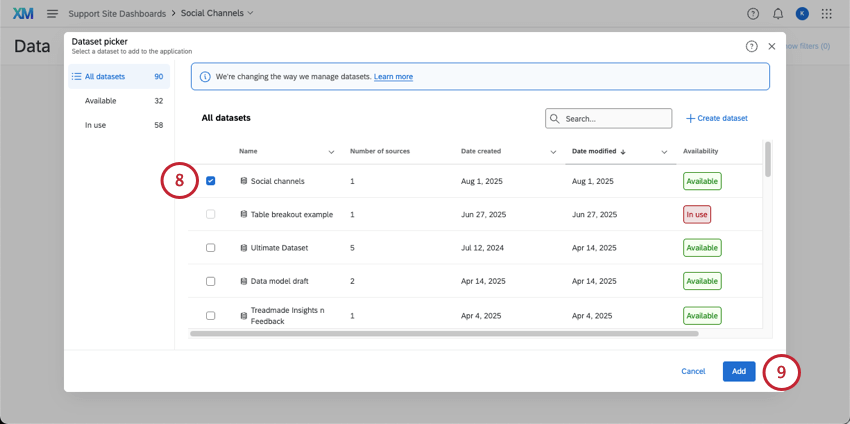Screen dimensions: 850x424
Task: Click the Dataset picker help icon
Action: coord(751,46)
